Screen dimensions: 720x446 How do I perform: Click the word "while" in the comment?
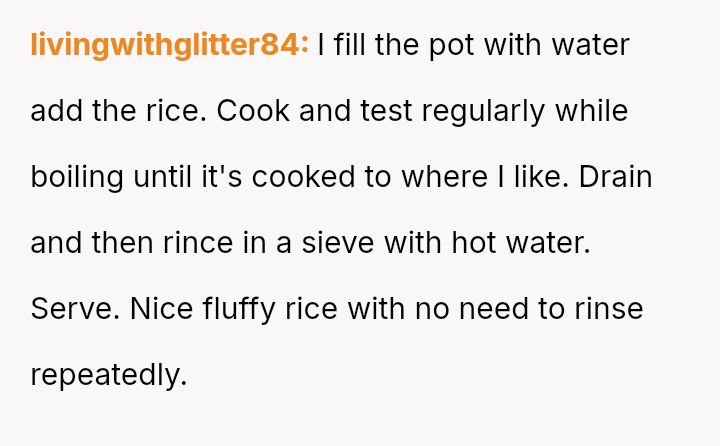pos(591,111)
